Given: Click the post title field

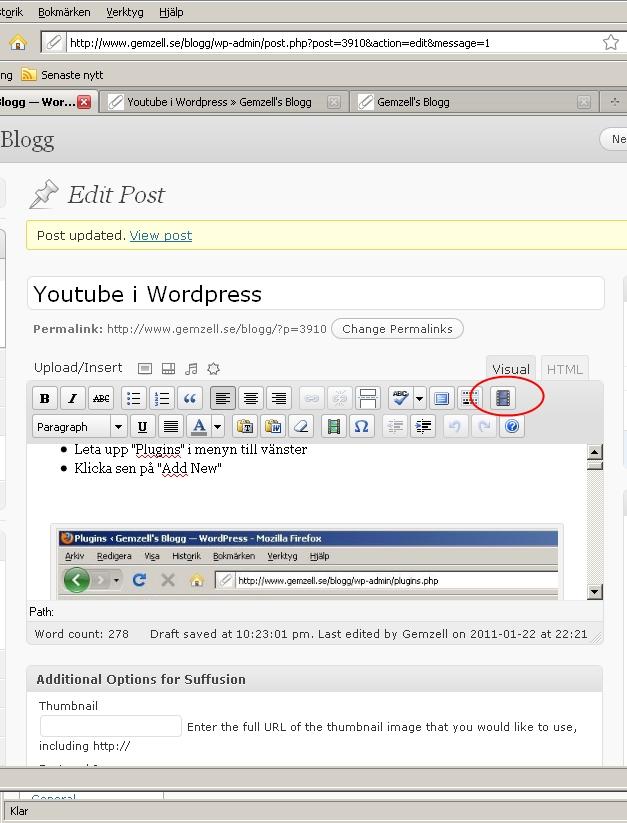Looking at the screenshot, I should point(316,293).
